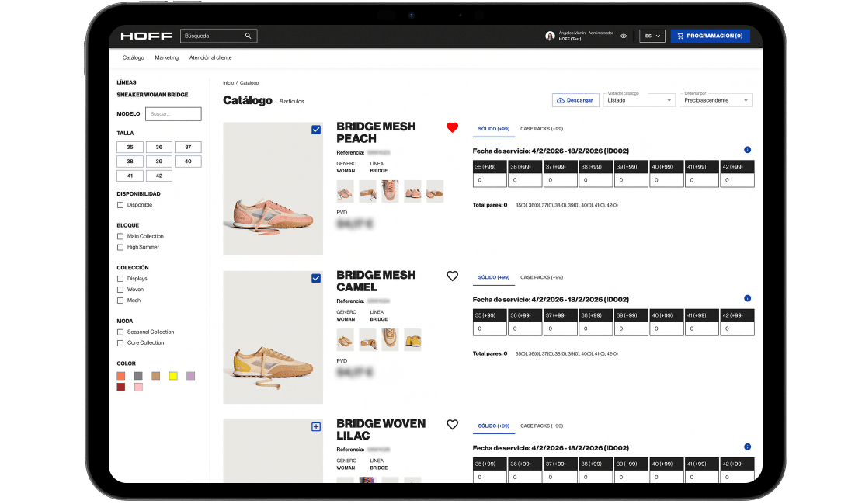Check the Displays collection filter
Viewport: 862px width, 504px height.
[x=120, y=279]
